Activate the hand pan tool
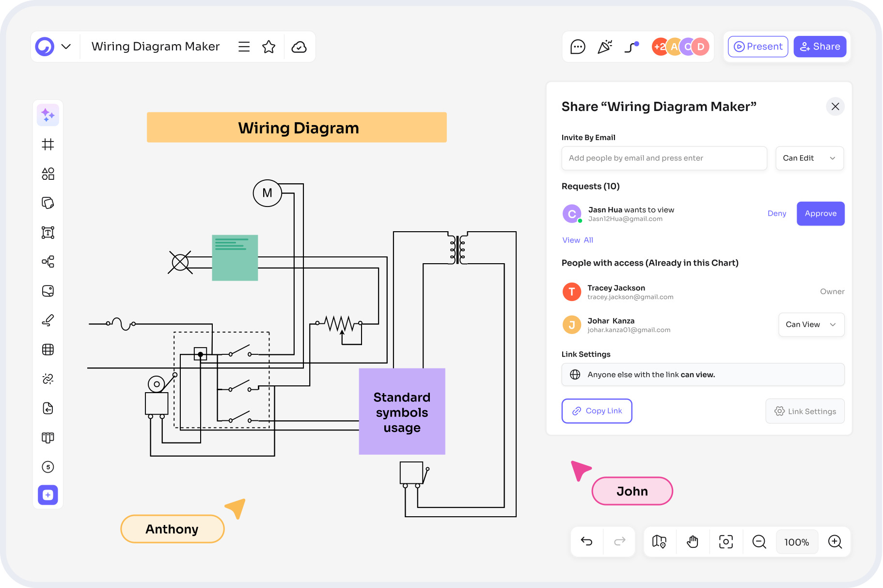The image size is (883, 588). [x=693, y=541]
